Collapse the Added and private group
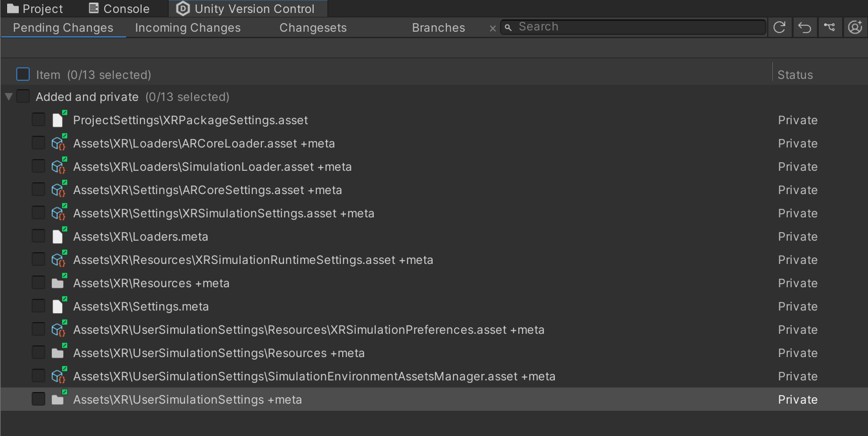Image resolution: width=868 pixels, height=436 pixels. click(8, 96)
